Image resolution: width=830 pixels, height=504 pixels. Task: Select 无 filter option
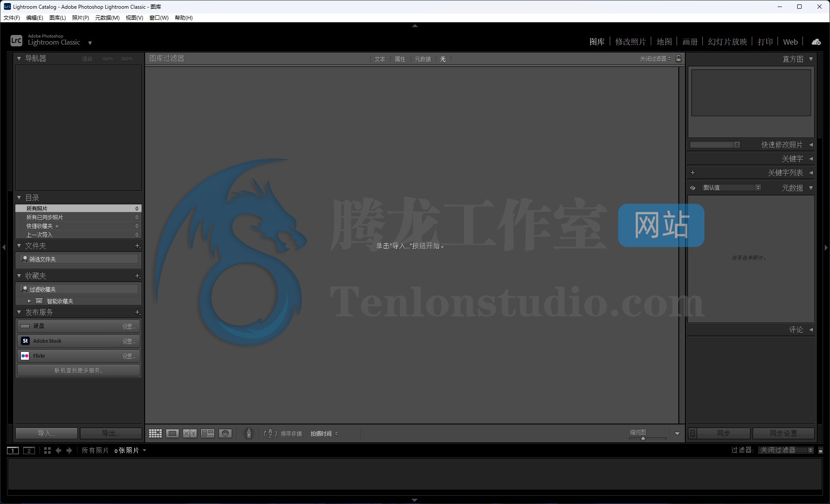(x=443, y=59)
